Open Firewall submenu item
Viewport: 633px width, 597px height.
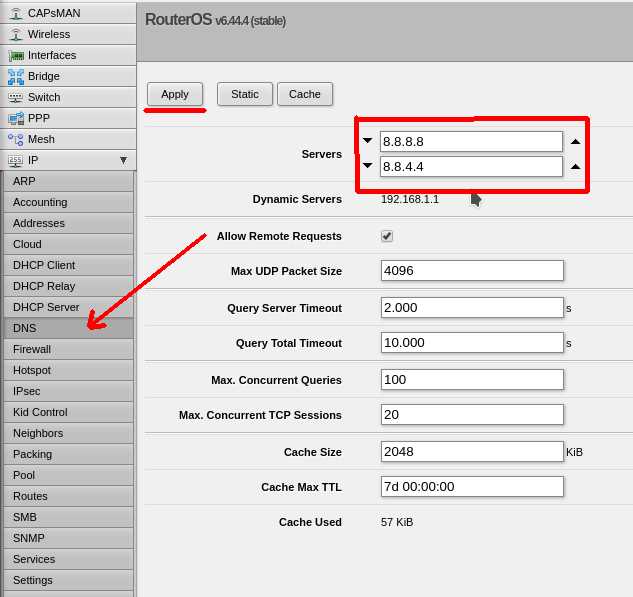point(69,349)
